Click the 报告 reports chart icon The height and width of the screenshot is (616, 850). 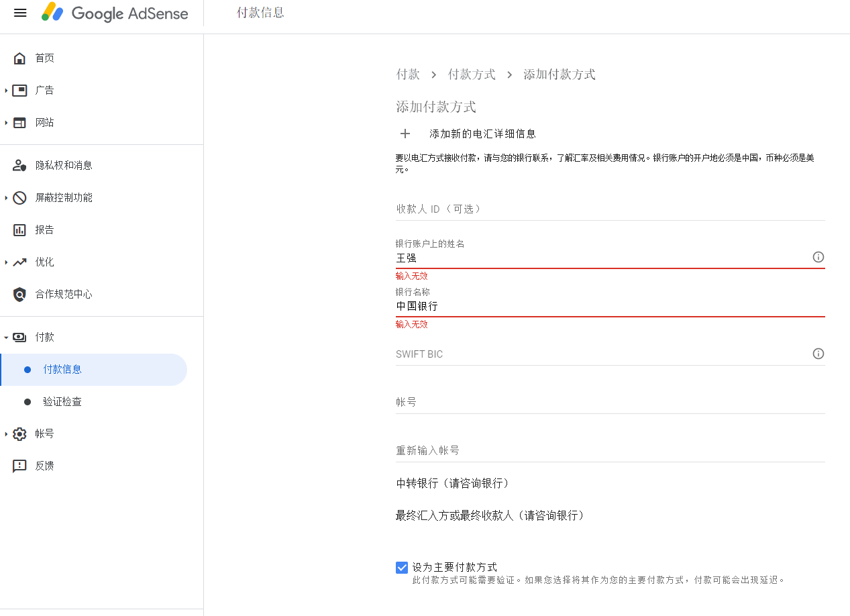coord(19,230)
